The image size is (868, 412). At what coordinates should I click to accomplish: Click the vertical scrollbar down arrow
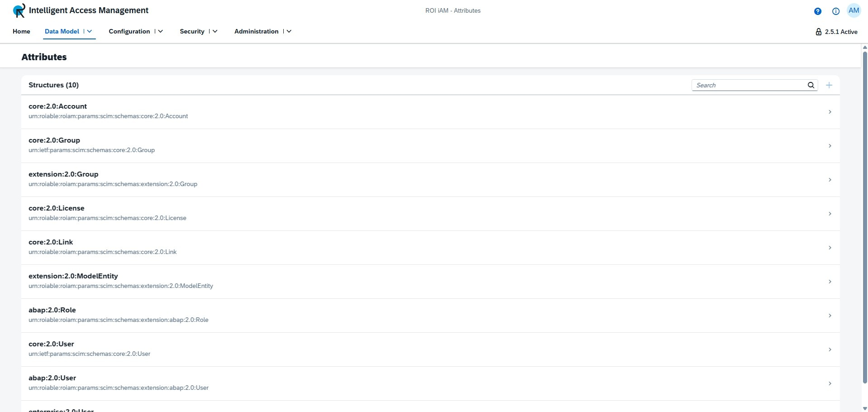[864, 408]
